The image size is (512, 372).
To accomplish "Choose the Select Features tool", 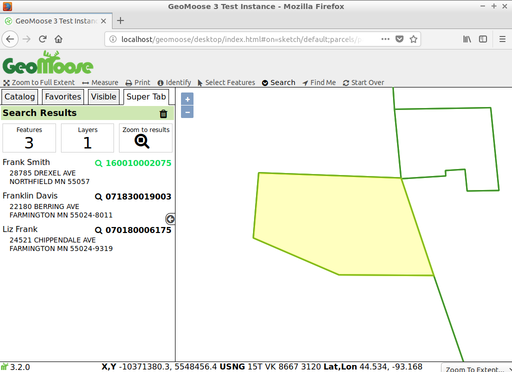I will tap(226, 82).
